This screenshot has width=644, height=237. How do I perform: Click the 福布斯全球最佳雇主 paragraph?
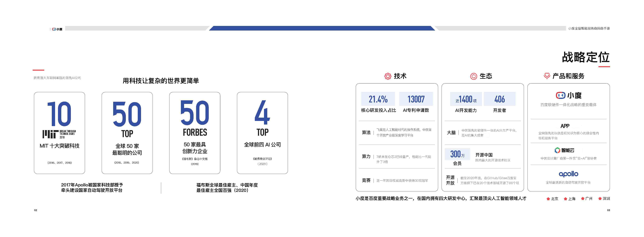[x=227, y=188]
